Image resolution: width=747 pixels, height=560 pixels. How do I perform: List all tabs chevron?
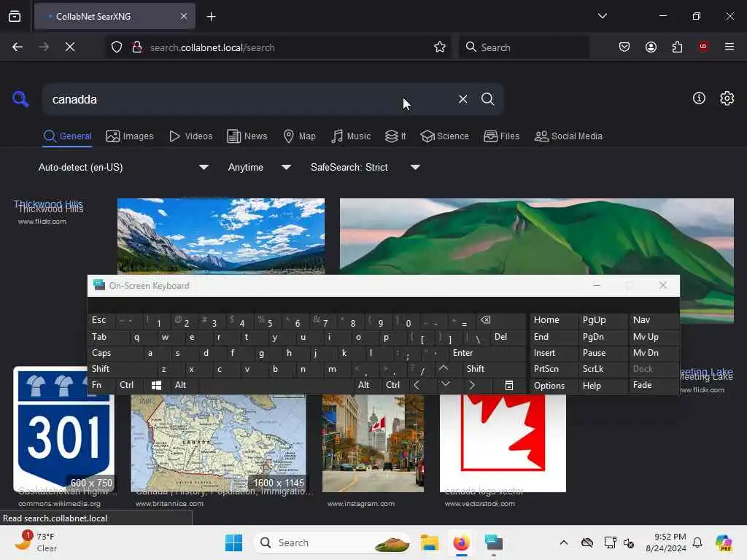point(602,16)
